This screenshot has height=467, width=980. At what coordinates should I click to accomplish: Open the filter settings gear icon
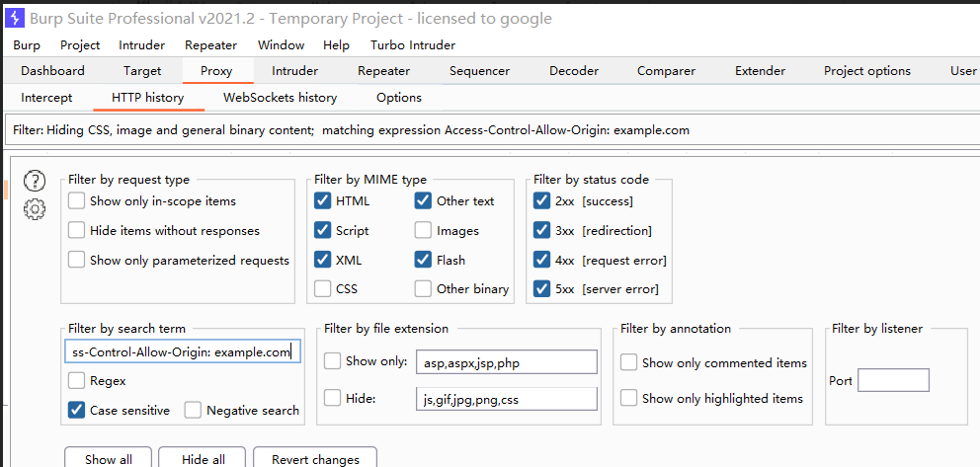point(35,208)
